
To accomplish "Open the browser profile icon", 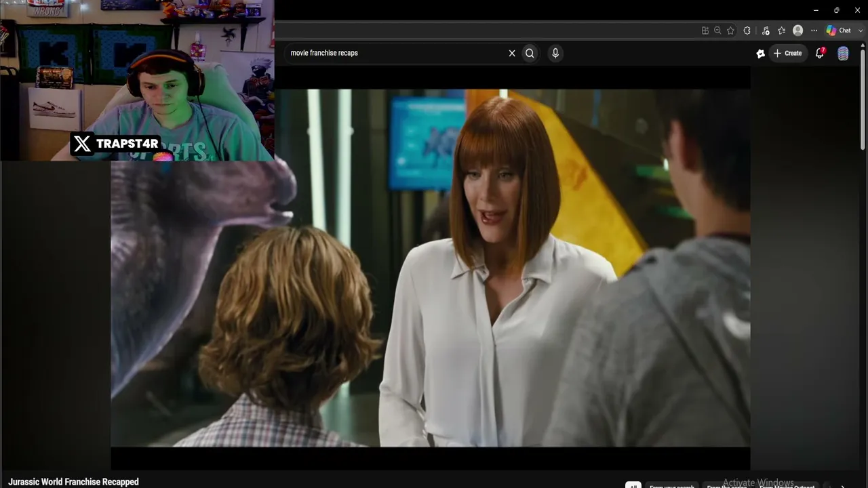I will 798,30.
